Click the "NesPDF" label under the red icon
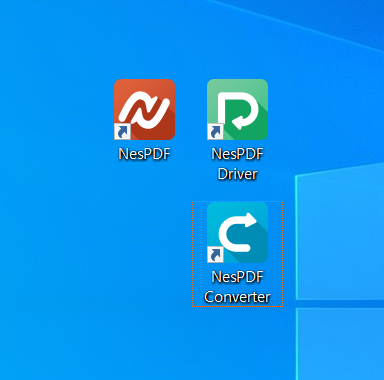The width and height of the screenshot is (384, 380). pyautogui.click(x=144, y=154)
